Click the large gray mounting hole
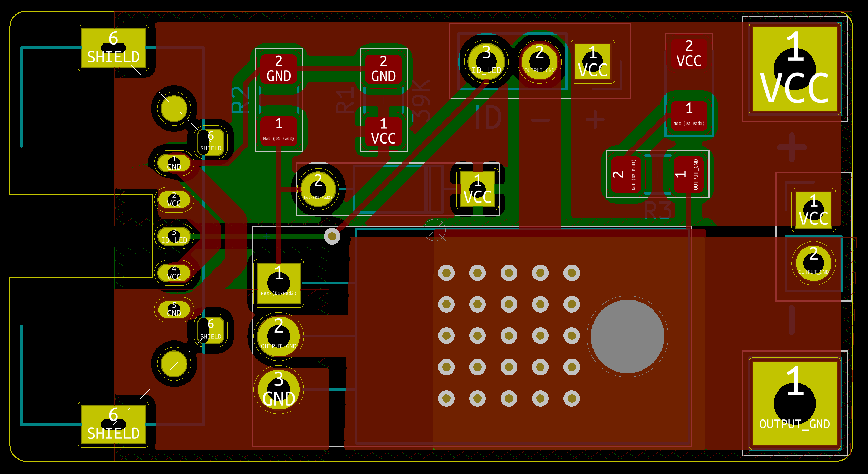Screen dimensions: 868x474 point(627,336)
